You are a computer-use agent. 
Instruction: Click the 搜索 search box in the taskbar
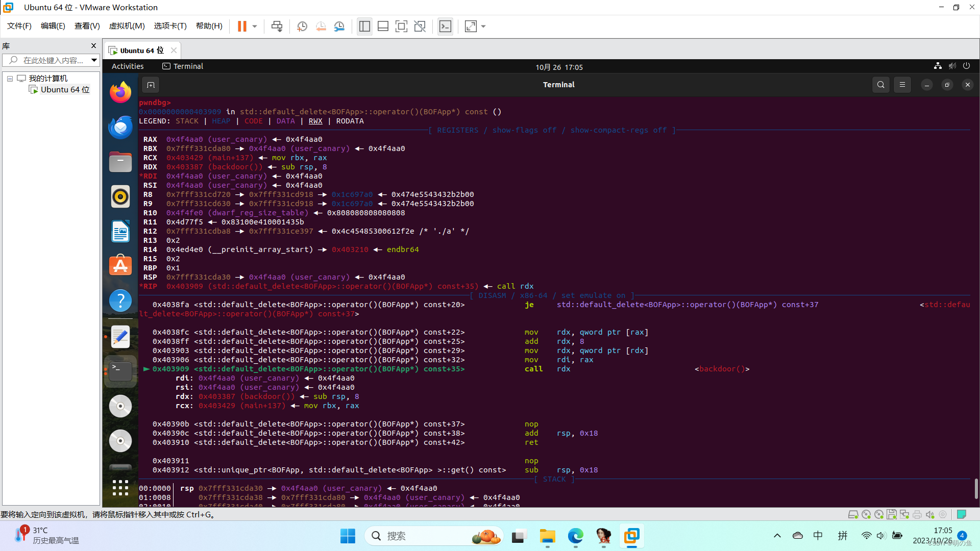point(434,536)
